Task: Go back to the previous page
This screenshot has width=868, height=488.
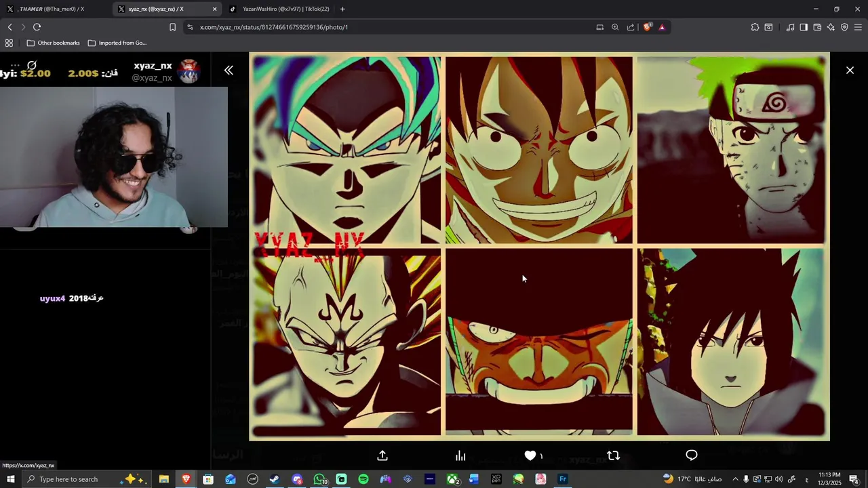Action: pyautogui.click(x=9, y=27)
